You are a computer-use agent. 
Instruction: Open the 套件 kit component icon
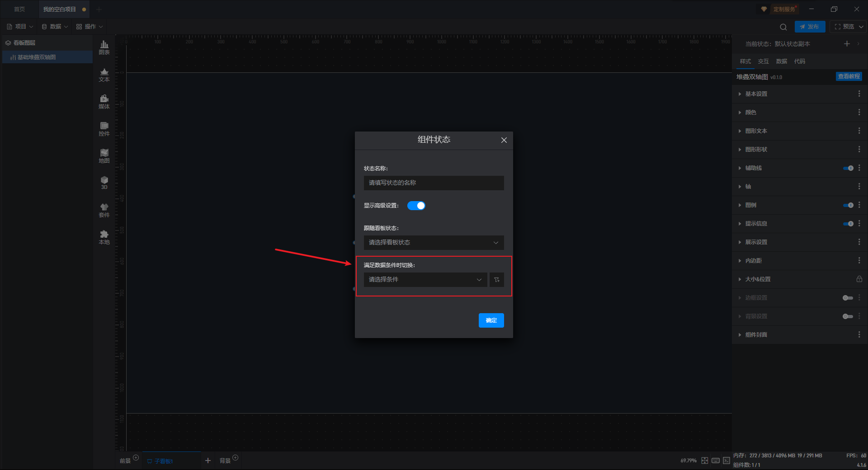pyautogui.click(x=104, y=210)
